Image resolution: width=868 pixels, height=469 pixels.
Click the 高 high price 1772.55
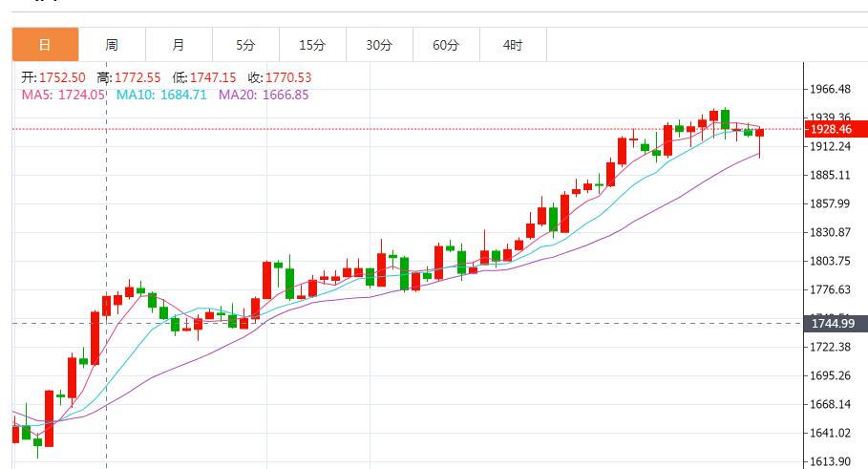(130, 77)
